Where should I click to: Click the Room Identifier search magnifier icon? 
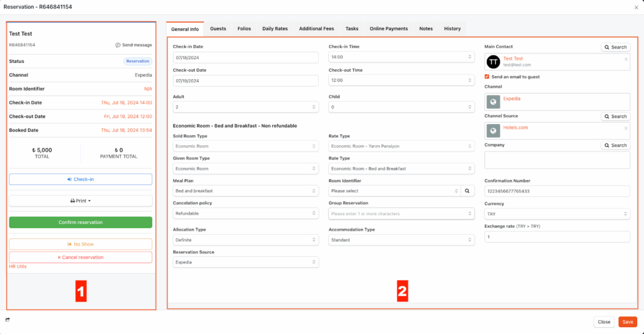click(467, 191)
